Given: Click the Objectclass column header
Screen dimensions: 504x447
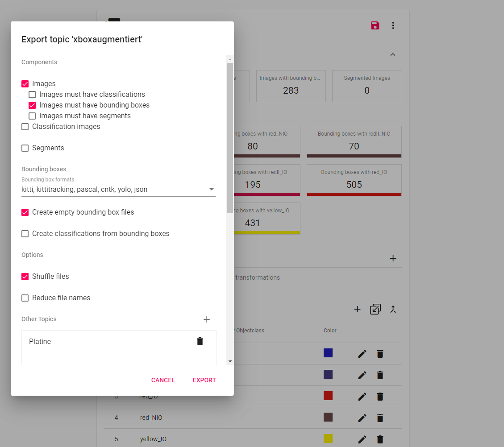Looking at the screenshot, I should [x=250, y=331].
